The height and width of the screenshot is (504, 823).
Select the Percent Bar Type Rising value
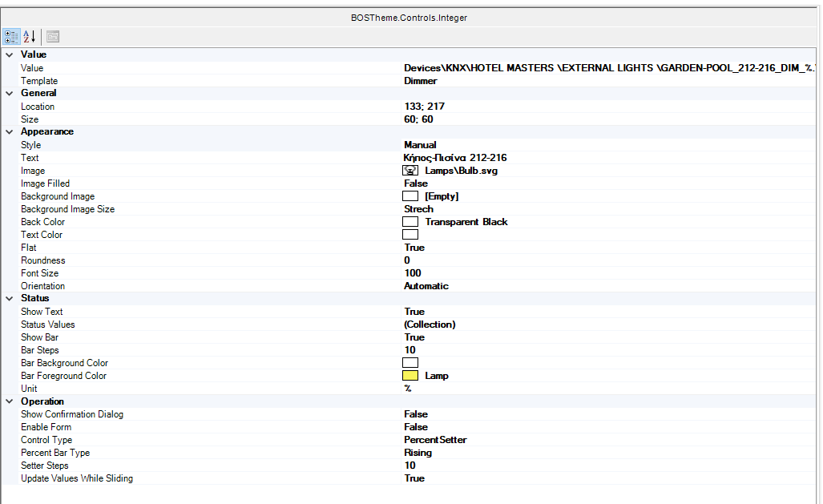coord(418,453)
